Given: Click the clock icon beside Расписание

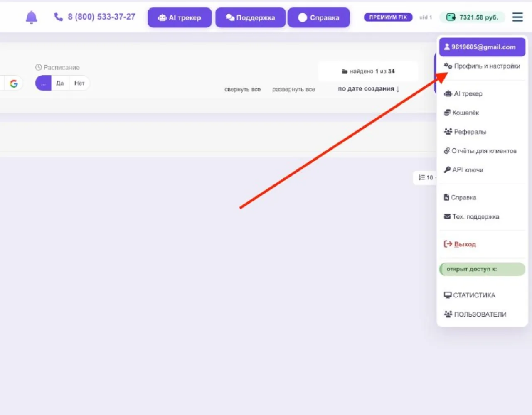Looking at the screenshot, I should click(x=39, y=67).
